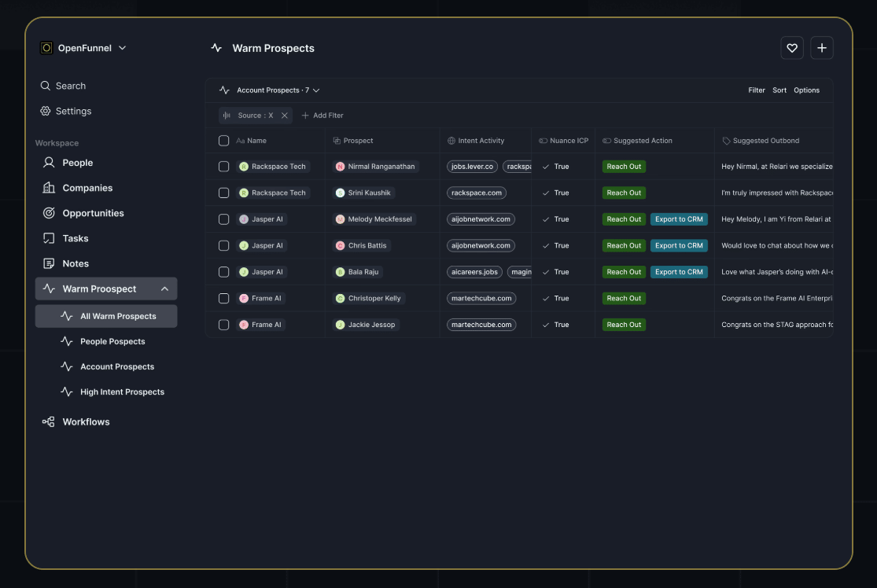
Task: Click the pulse icon beside Warm Prospects title
Action: point(216,48)
